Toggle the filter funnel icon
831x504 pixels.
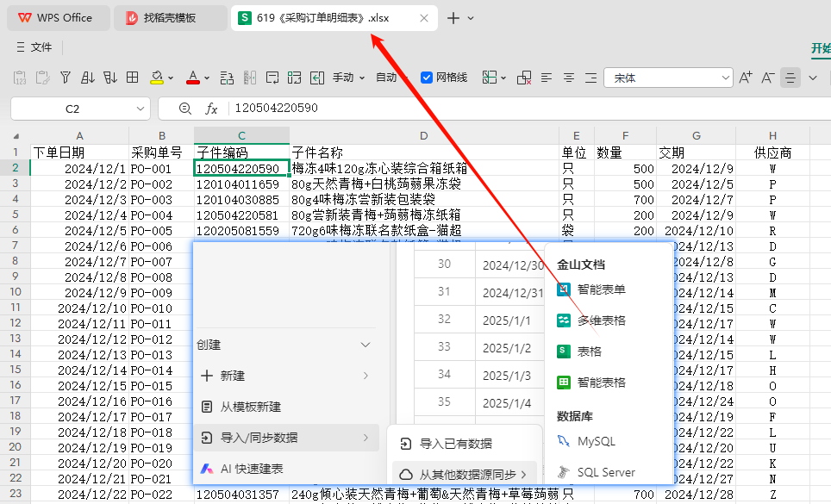[66, 78]
